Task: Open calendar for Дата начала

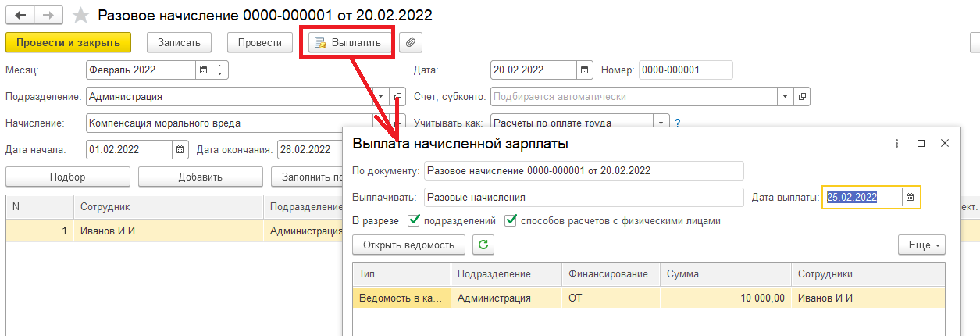Action: tap(180, 149)
